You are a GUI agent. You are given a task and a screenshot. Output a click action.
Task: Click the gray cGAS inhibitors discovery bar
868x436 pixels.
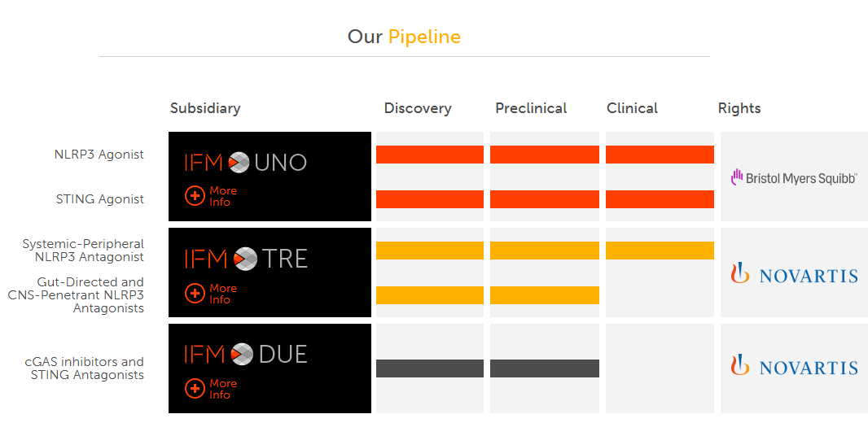430,368
